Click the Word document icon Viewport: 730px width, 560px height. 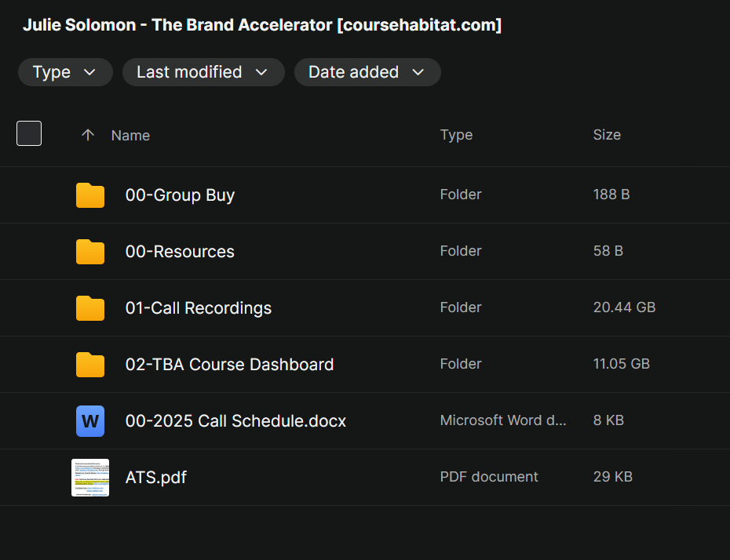tap(90, 421)
